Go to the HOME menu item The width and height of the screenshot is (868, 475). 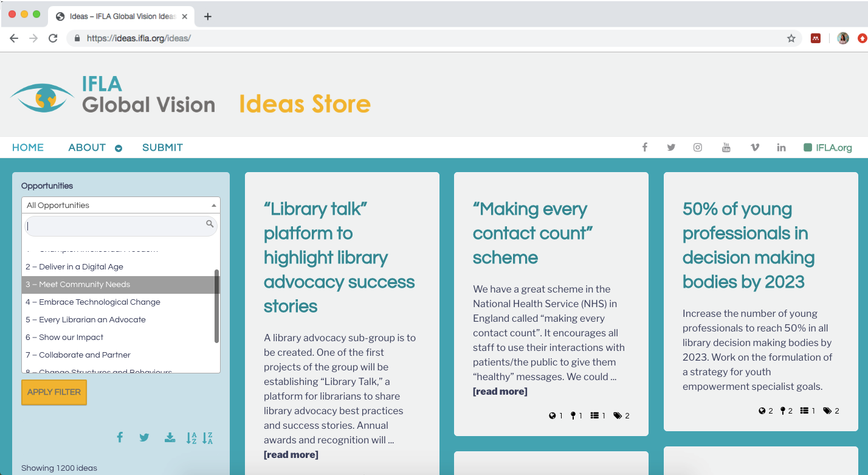(28, 148)
